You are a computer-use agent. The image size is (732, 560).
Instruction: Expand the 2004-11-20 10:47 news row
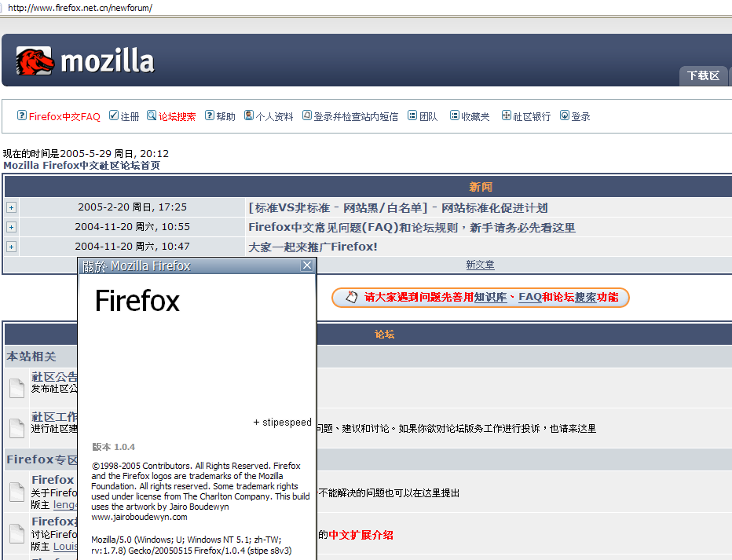11,247
